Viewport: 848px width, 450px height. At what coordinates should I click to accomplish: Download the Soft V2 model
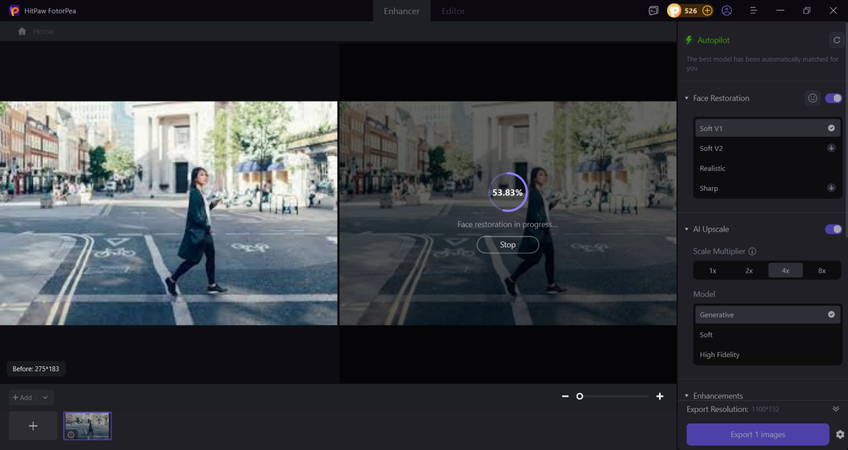pos(831,148)
